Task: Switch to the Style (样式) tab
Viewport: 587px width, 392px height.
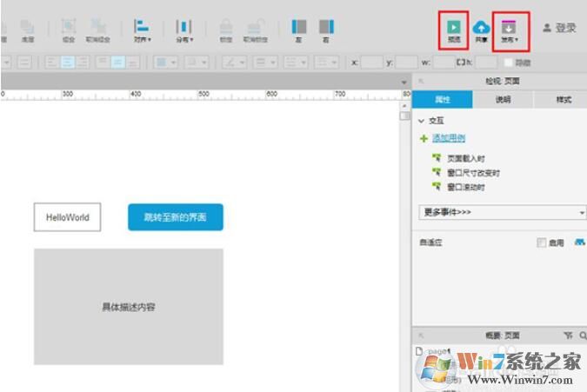Action: click(564, 100)
